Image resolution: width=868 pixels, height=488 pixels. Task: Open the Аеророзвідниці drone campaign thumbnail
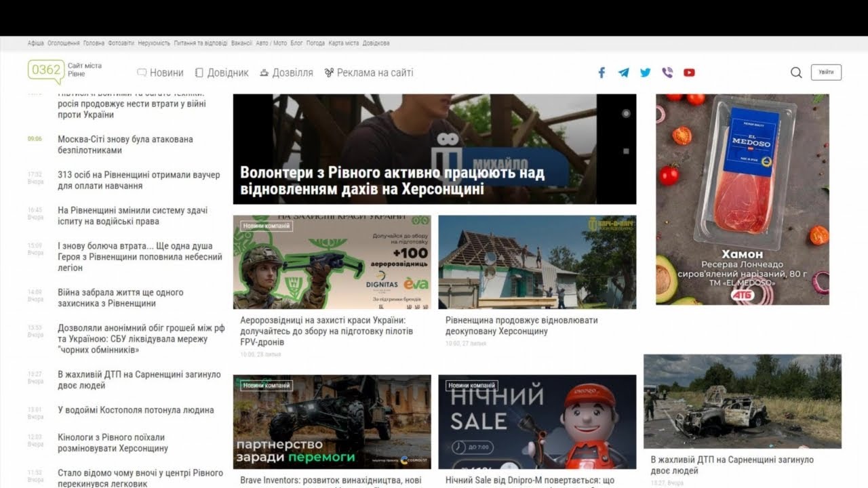pyautogui.click(x=332, y=262)
